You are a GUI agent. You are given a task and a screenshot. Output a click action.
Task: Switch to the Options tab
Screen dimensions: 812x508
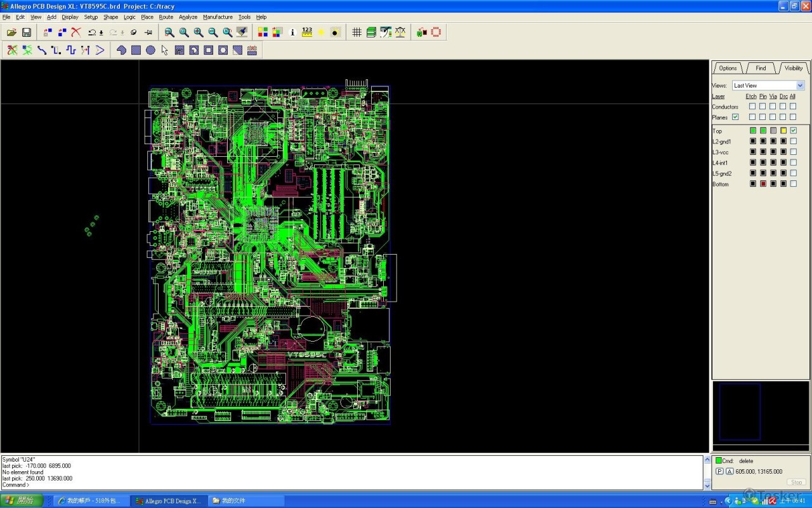coord(728,68)
